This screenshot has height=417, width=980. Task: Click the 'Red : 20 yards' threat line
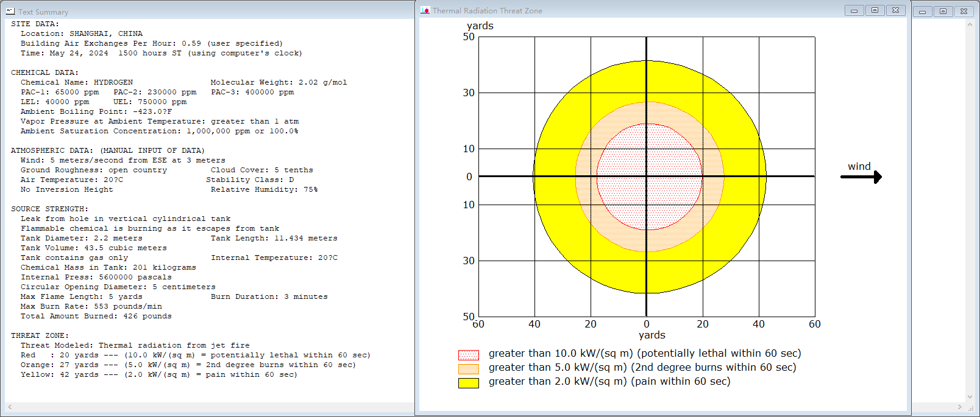coord(196,355)
